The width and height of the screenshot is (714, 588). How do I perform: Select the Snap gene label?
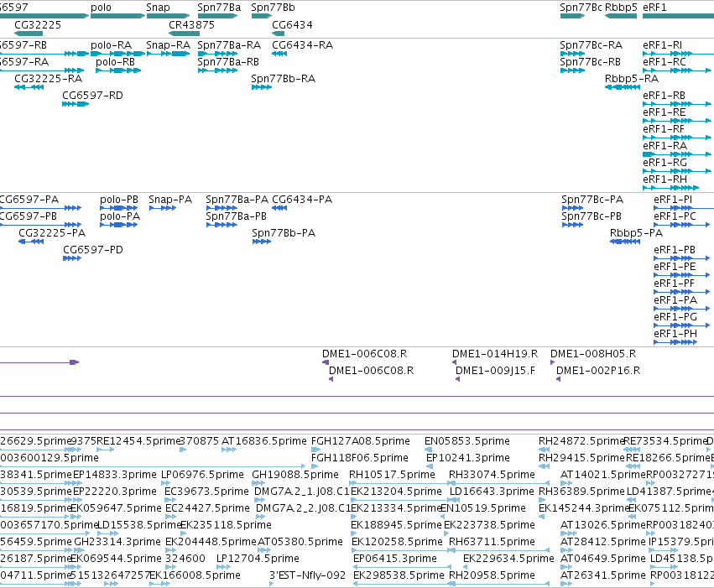158,8
